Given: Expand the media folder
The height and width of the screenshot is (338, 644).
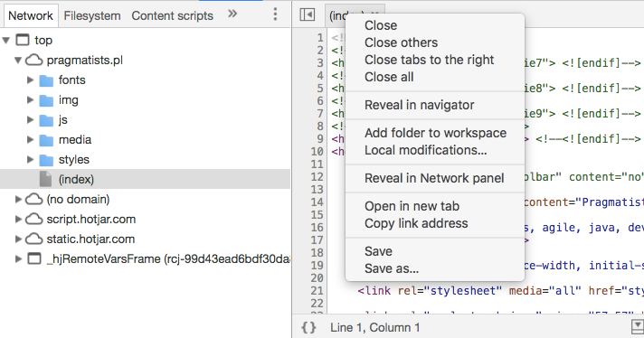Looking at the screenshot, I should (x=30, y=139).
